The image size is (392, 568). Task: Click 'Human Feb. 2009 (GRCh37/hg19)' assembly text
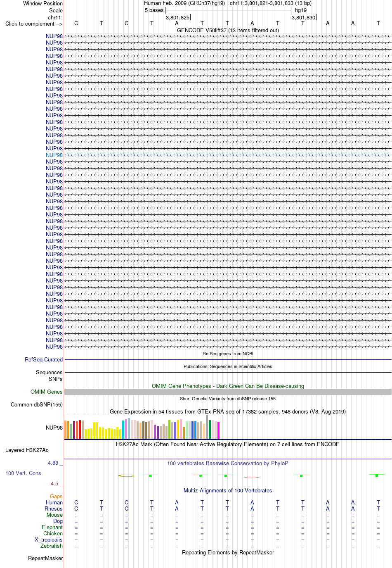[184, 3]
